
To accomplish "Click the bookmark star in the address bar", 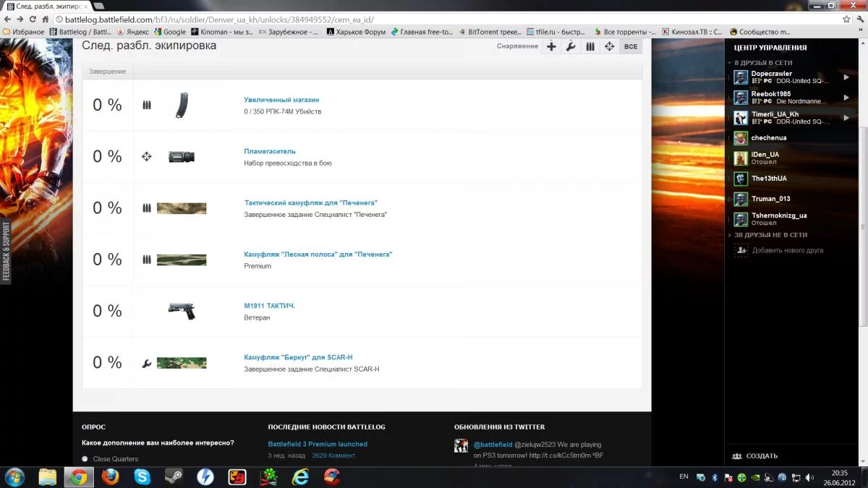I will (x=846, y=20).
